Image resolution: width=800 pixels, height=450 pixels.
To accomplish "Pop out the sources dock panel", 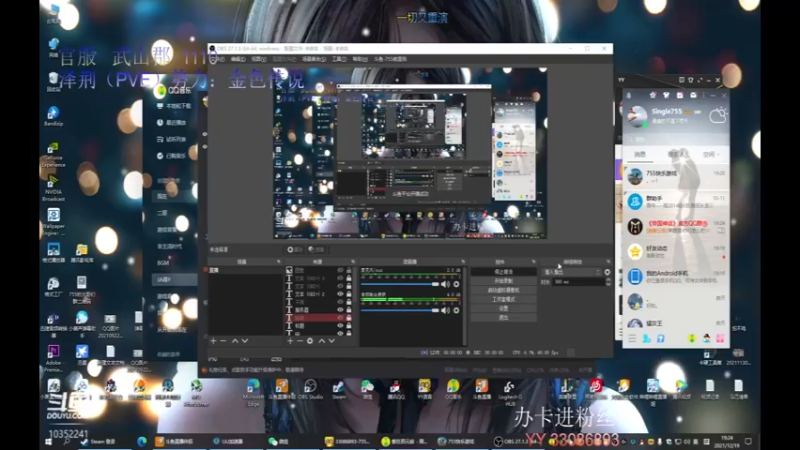I will coord(353,262).
